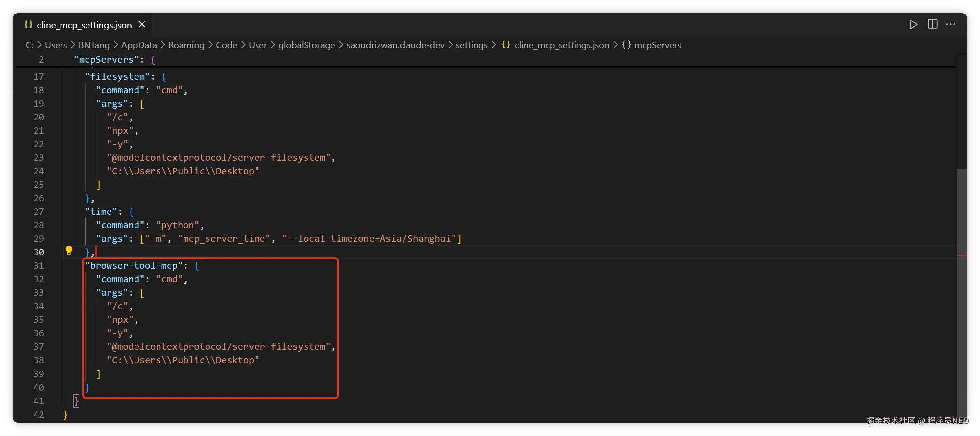The height and width of the screenshot is (436, 980).
Task: Open the saoudrizwan.claude-dev breadcrumb segment
Action: coord(395,45)
